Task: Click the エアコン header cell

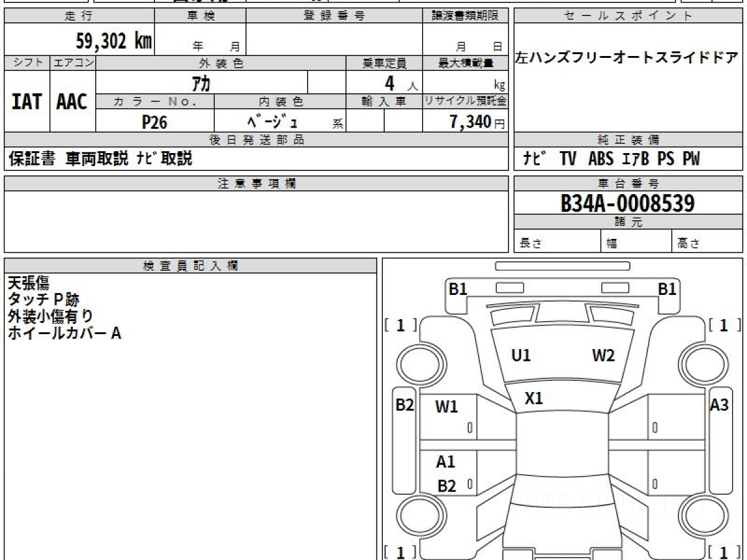Action: pos(73,63)
